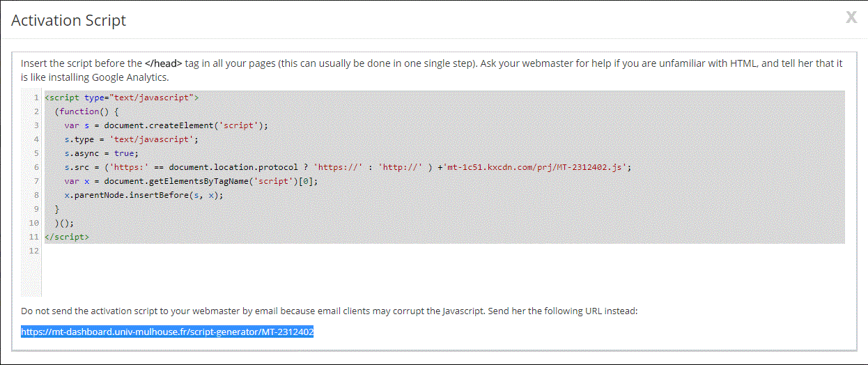Viewport: 868px width, 365px height.
Task: Click the 'Insert the script before' instruction text
Action: point(431,70)
